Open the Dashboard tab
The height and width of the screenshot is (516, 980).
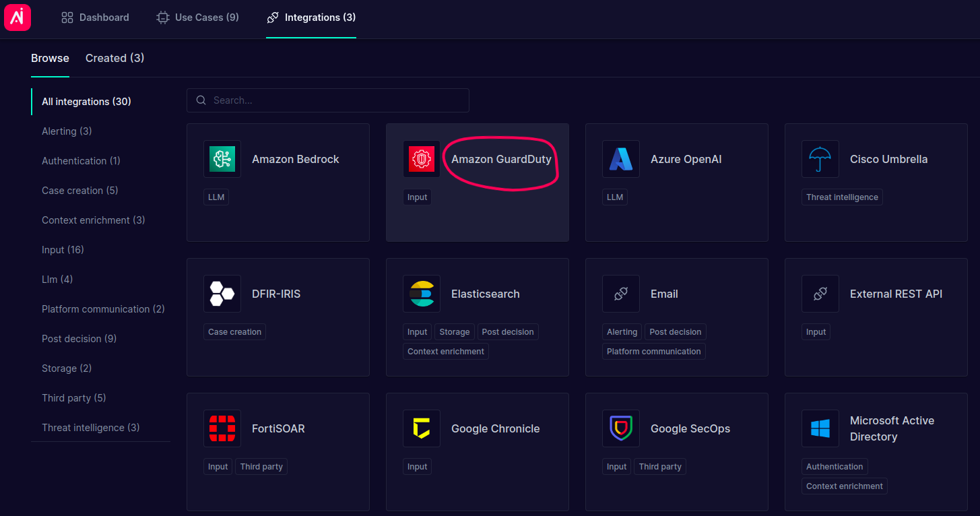95,18
